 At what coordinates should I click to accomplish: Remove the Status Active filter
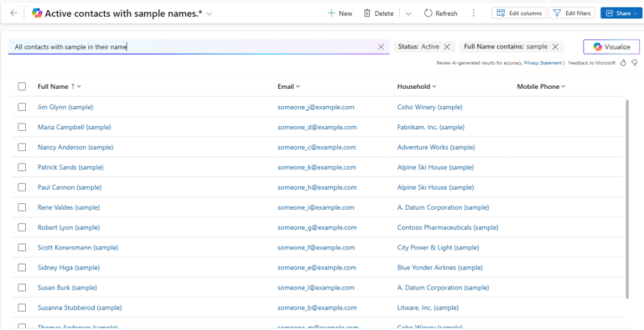[x=447, y=47]
